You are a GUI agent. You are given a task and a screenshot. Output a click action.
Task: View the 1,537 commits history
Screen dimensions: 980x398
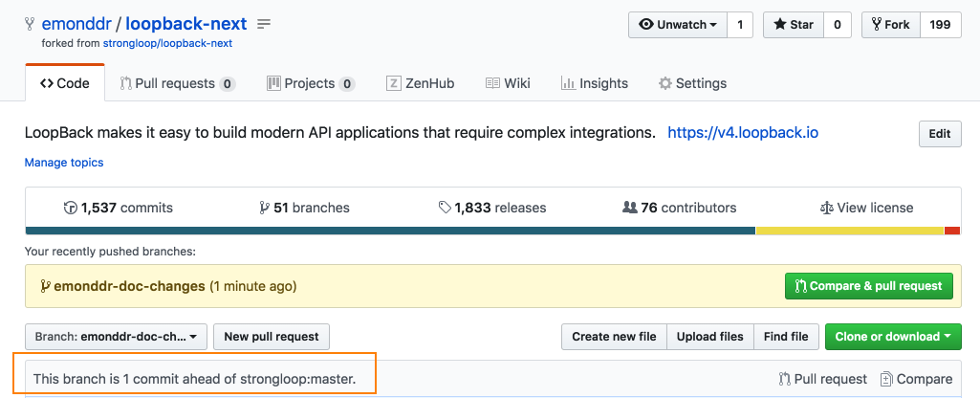point(106,208)
